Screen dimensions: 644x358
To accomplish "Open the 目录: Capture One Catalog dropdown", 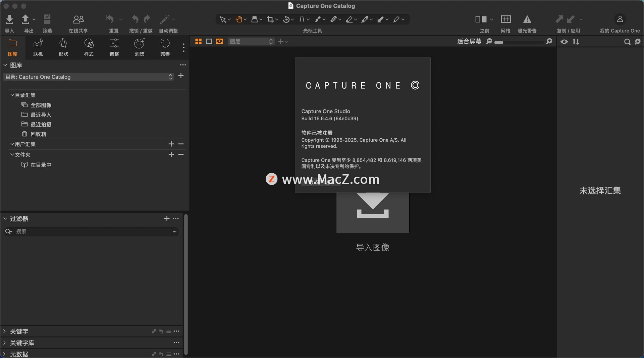I will pos(89,77).
